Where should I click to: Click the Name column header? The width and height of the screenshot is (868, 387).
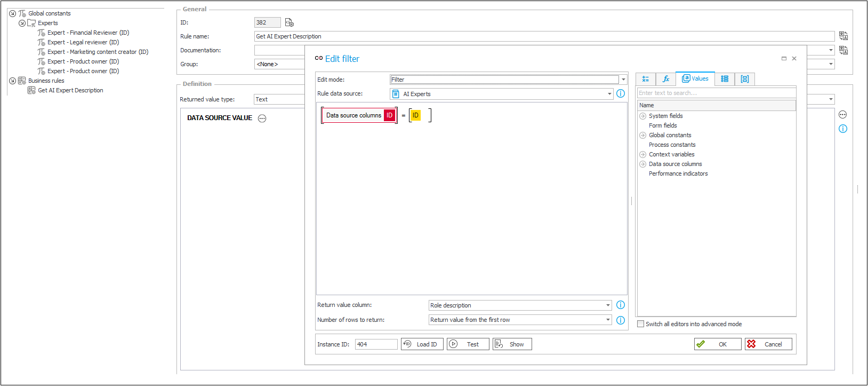[x=716, y=105]
